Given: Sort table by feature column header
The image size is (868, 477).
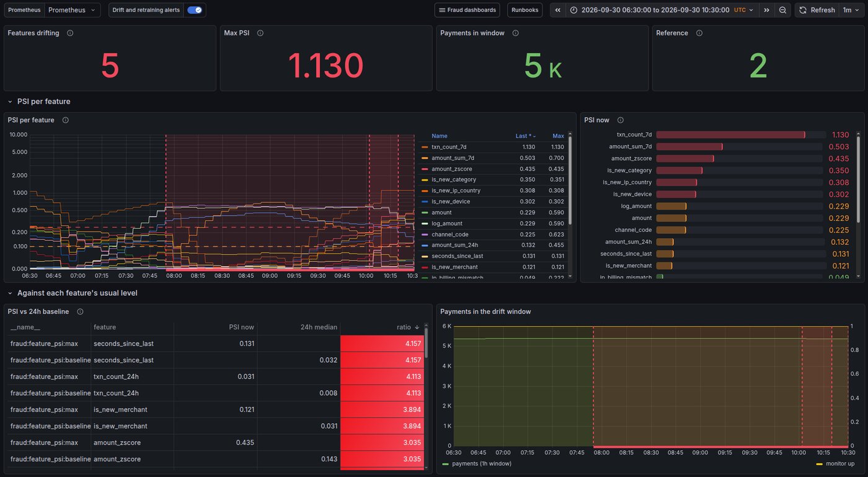Looking at the screenshot, I should (105, 327).
